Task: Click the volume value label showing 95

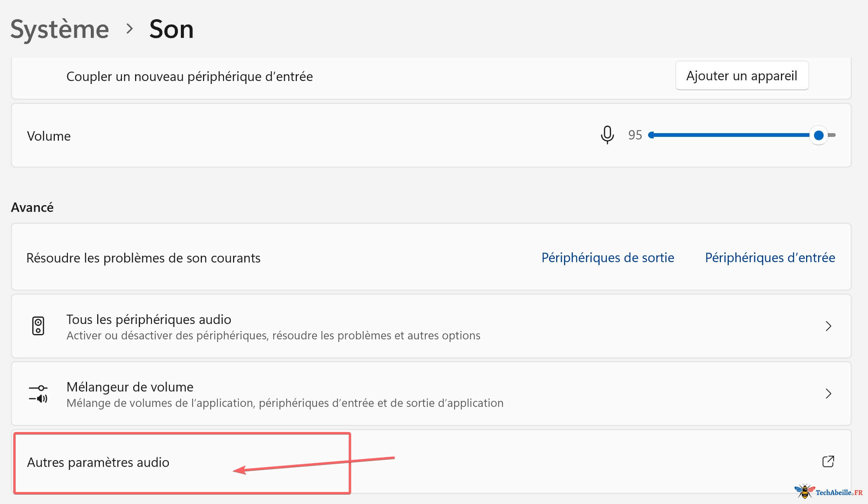Action: pos(636,135)
